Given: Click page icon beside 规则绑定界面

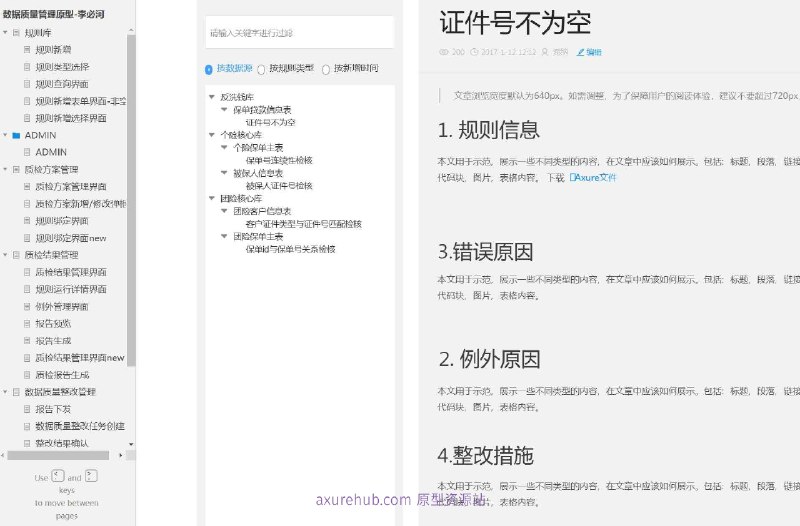Looking at the screenshot, I should (27, 221).
